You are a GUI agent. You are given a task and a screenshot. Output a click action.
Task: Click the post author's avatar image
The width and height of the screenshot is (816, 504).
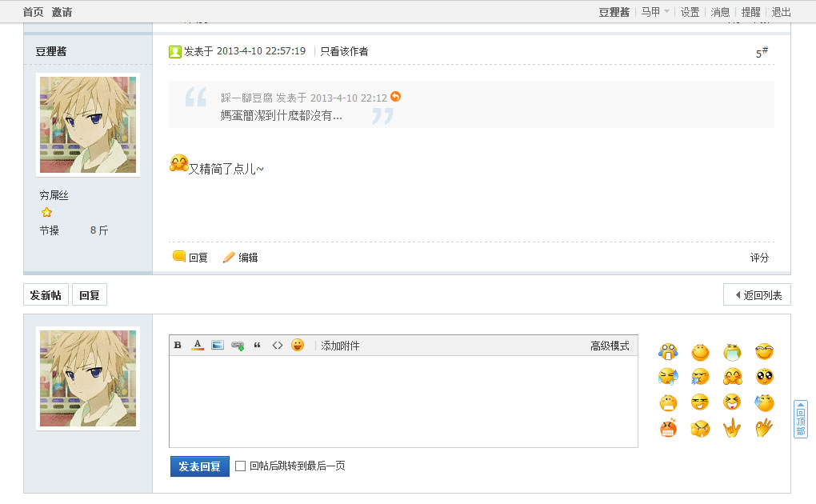point(88,125)
